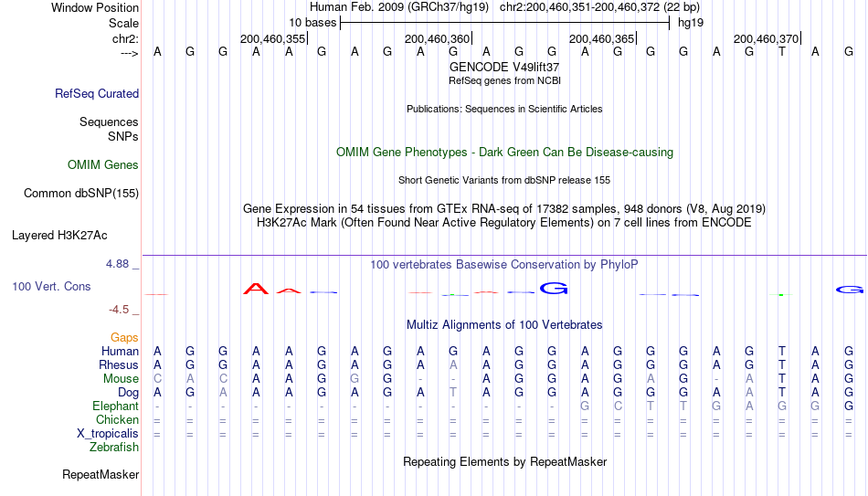Click the ---> sequence direction arrow
Viewport: 868px width, 496px height.
click(129, 53)
